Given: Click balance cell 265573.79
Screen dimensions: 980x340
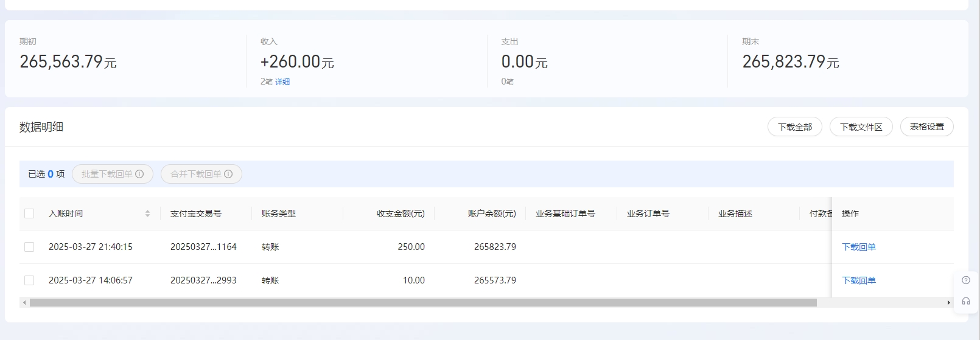Looking at the screenshot, I should 495,280.
